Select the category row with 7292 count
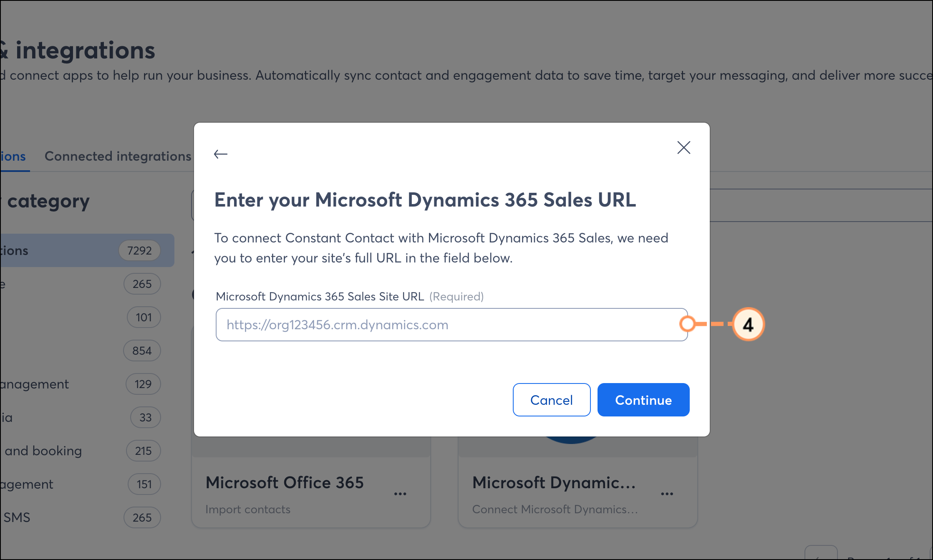This screenshot has height=560, width=933. [x=87, y=250]
